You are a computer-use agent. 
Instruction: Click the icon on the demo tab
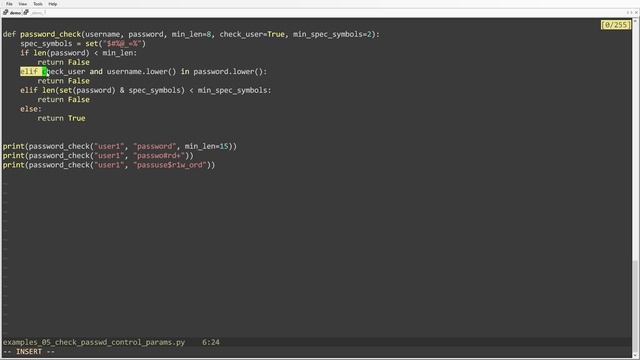point(6,13)
